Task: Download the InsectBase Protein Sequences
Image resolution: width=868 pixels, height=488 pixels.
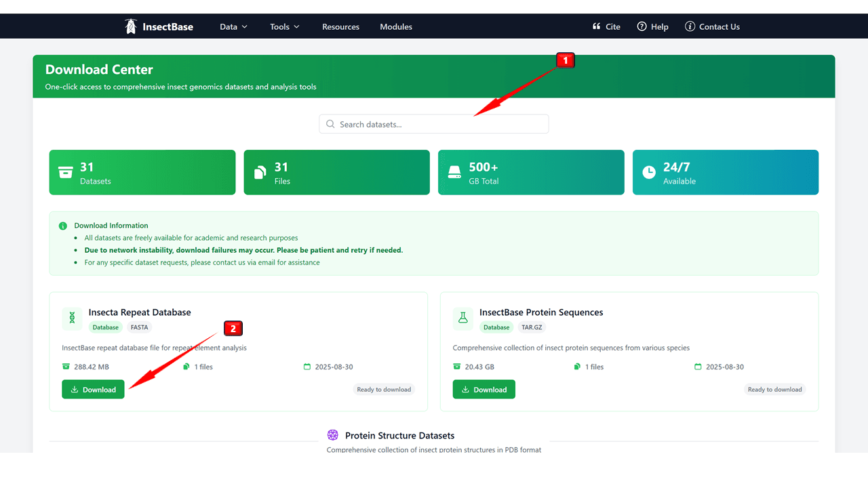Action: pos(484,390)
